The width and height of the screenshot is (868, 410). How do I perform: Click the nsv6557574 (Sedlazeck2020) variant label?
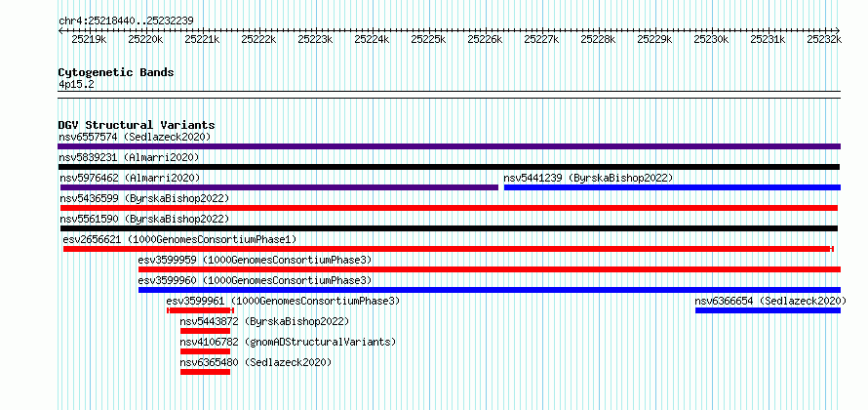point(135,137)
